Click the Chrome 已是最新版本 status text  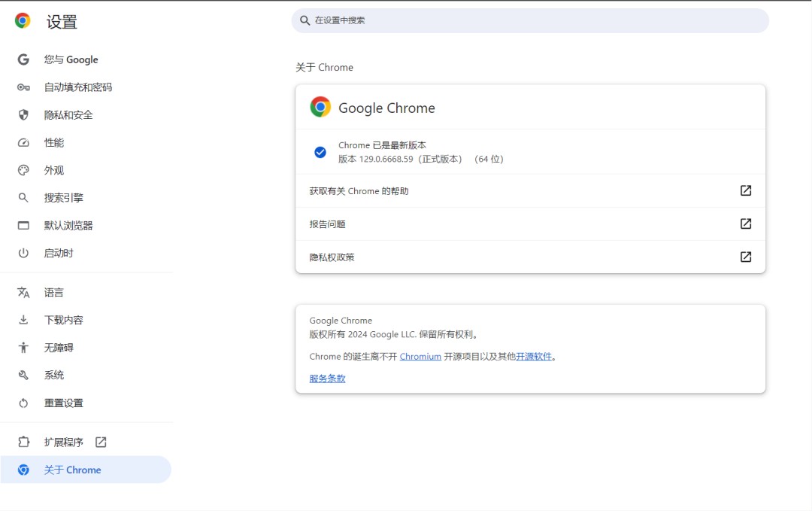pos(382,145)
